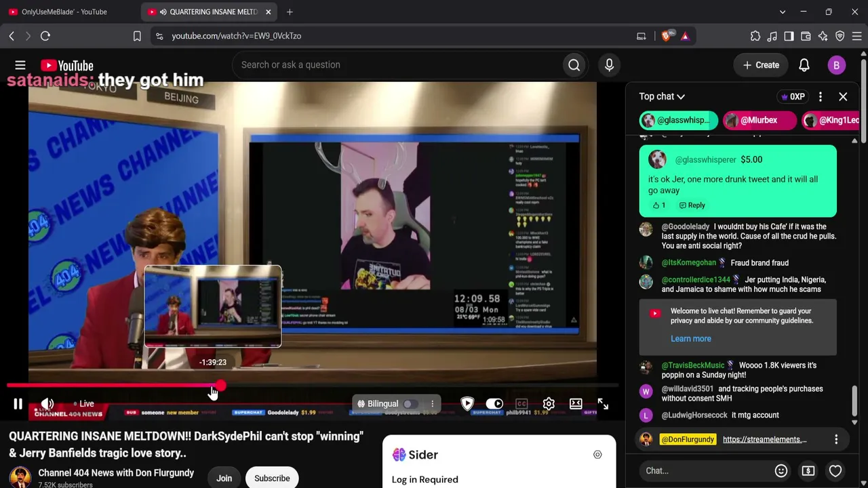Screen dimensions: 868x488
Task: Open Bilingual subtitle options menu
Action: click(x=432, y=404)
